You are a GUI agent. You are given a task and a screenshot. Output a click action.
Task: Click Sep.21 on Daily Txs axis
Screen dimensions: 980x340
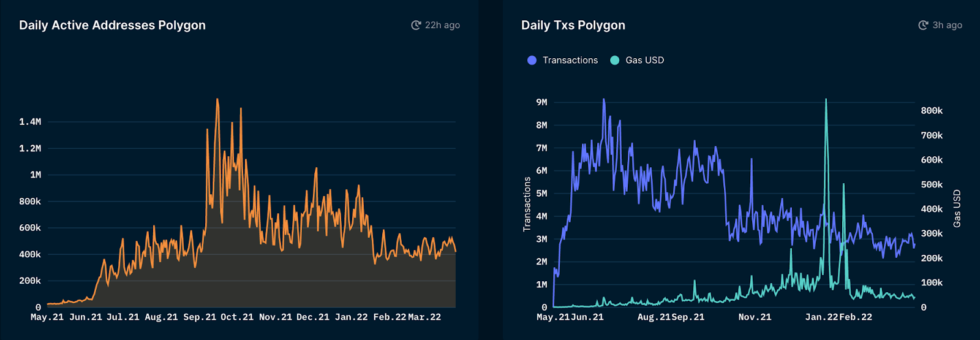click(x=688, y=317)
